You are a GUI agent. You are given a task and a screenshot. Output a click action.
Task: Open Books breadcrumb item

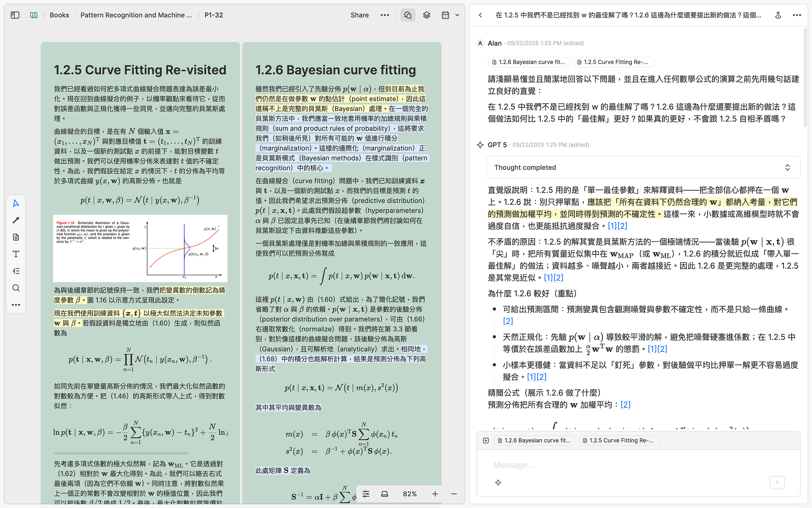(59, 15)
